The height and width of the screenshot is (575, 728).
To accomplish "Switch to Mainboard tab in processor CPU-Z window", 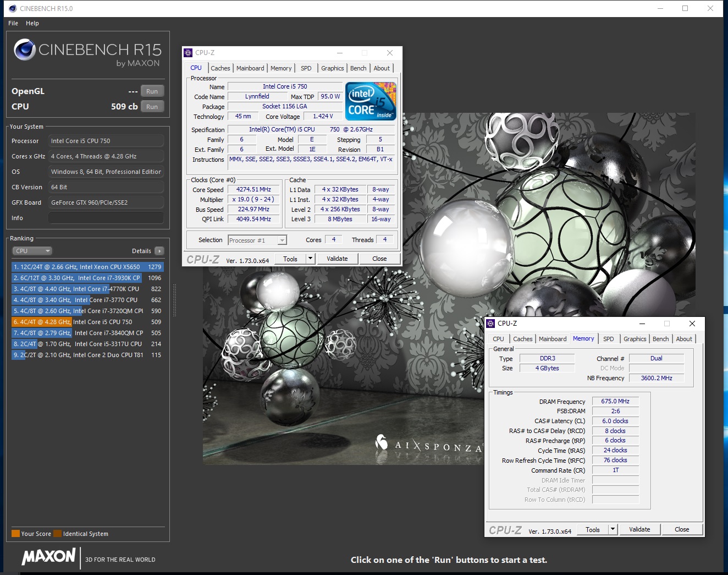I will pyautogui.click(x=250, y=68).
